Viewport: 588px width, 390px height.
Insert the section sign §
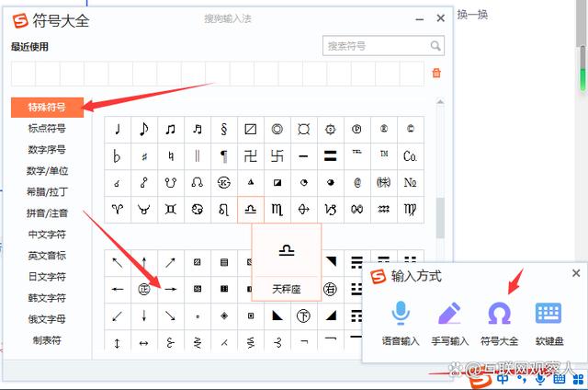coord(224,130)
